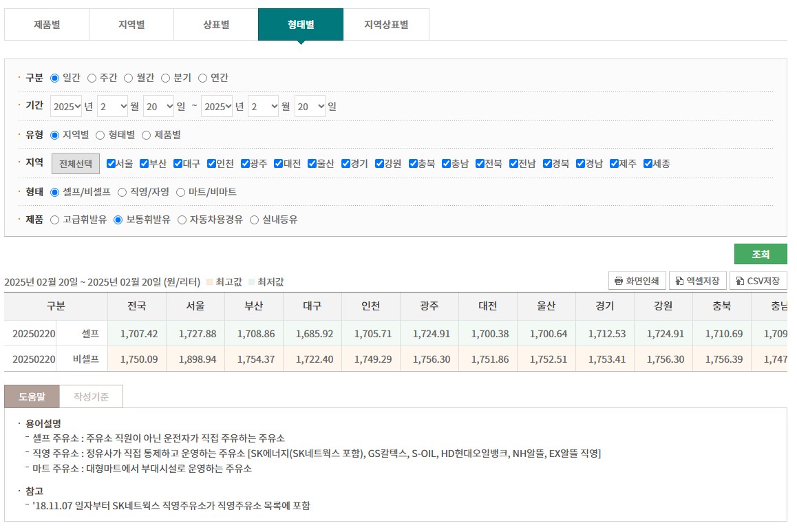Uncheck the 경기 region checkbox
This screenshot has height=532, width=797.
click(346, 164)
